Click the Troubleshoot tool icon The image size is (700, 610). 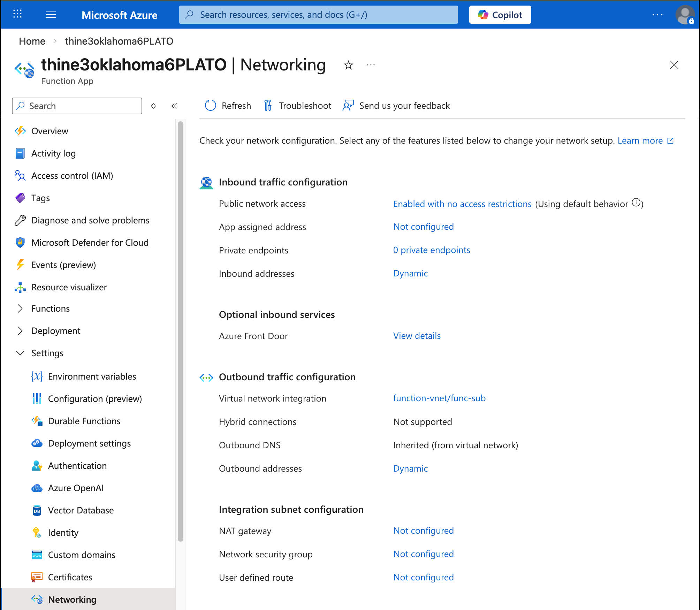tap(268, 105)
